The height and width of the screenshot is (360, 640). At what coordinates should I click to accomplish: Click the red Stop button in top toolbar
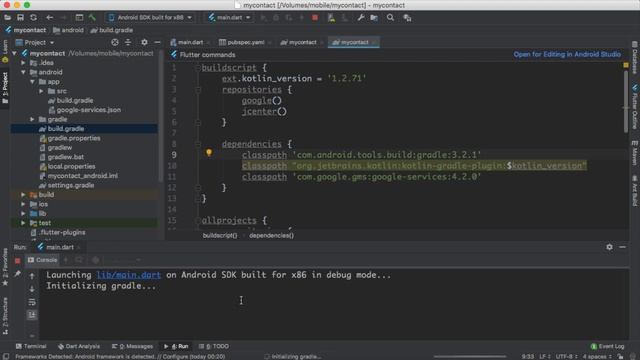(315, 18)
